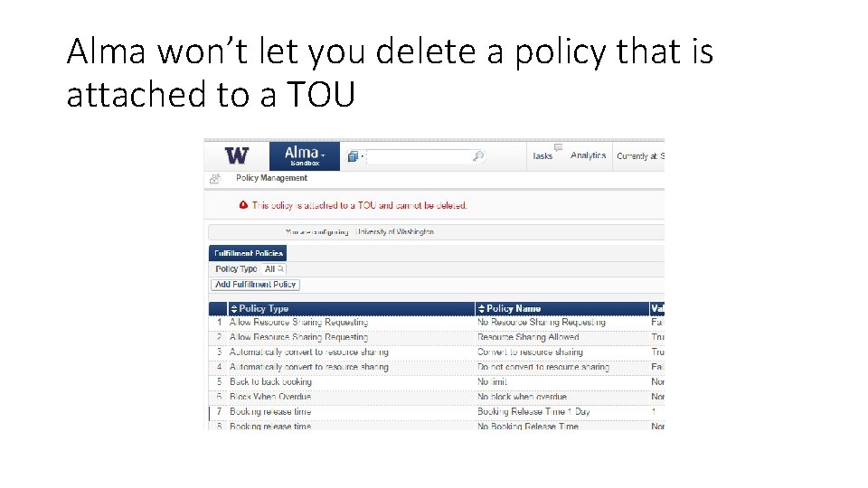Screen dimensions: 868x488
Task: Click the University of Washington W logo
Action: [237, 155]
